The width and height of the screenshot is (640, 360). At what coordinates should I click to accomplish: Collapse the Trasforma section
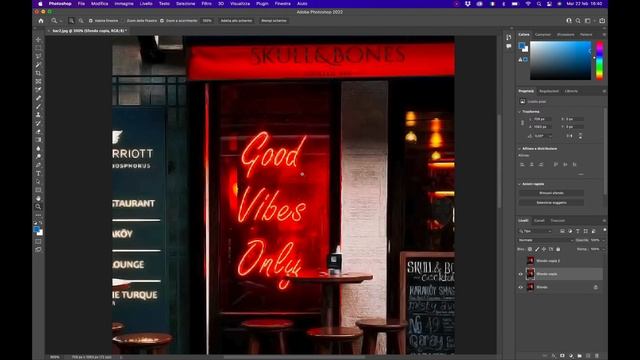pyautogui.click(x=520, y=111)
